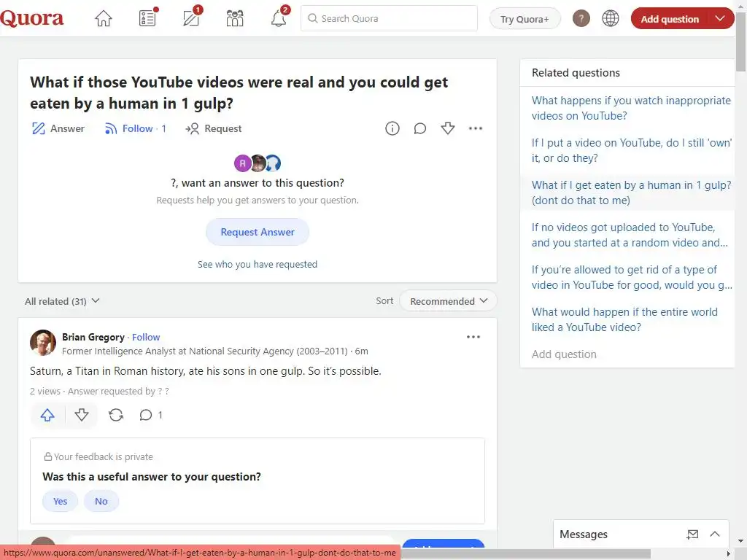
Task: Answer No to useful feedback
Action: coord(101,502)
